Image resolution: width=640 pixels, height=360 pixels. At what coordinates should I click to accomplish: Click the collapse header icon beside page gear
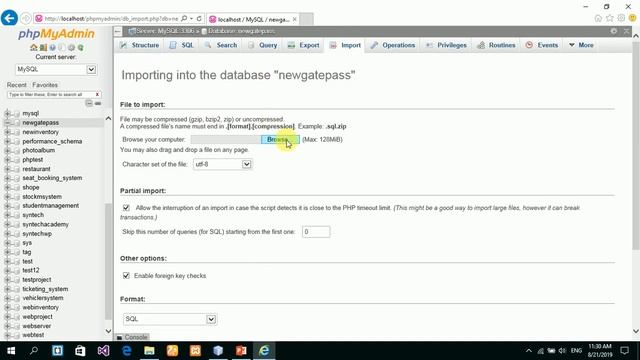point(627,31)
